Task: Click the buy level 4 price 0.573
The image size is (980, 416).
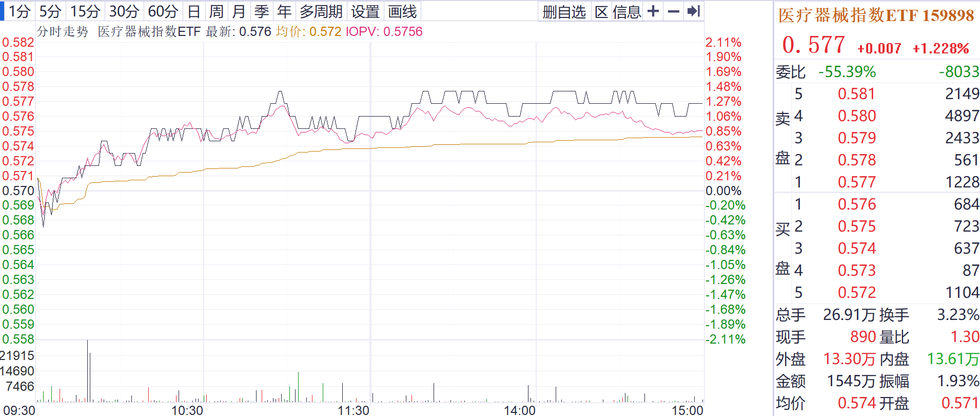Action: (x=856, y=270)
